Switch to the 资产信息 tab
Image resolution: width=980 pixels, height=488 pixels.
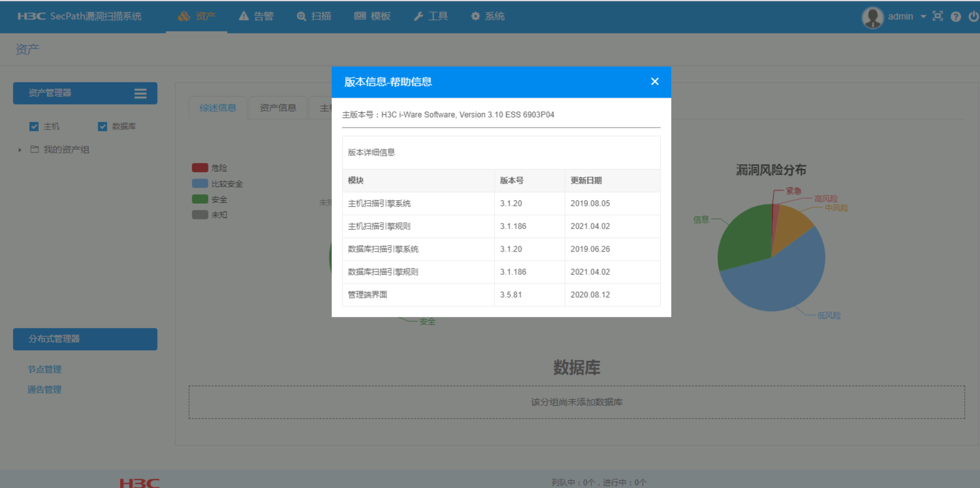(x=278, y=108)
